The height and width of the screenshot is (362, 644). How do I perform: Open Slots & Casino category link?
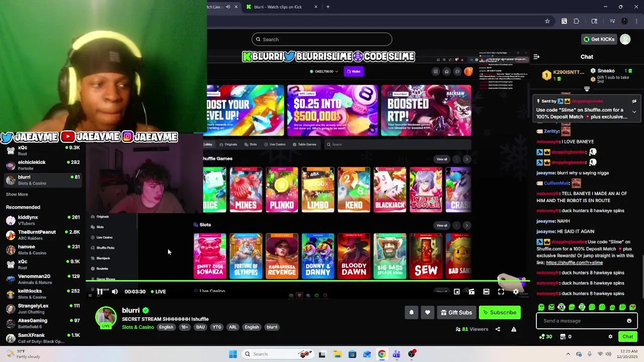(138, 327)
